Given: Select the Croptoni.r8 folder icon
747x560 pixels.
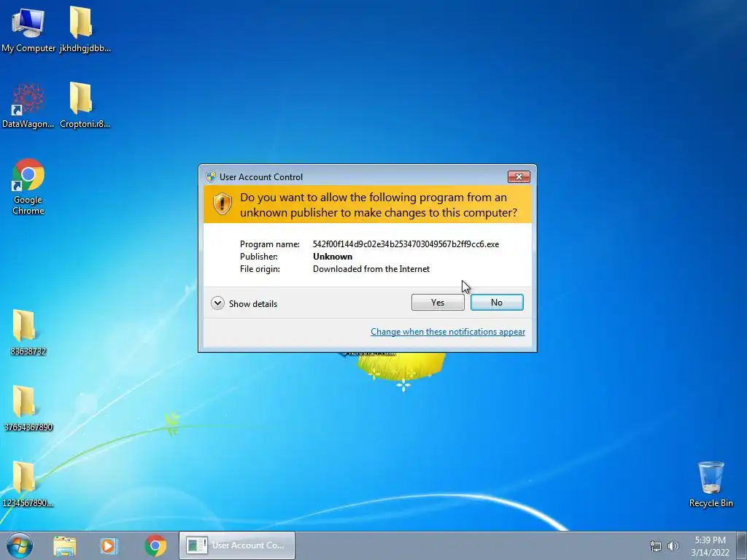Looking at the screenshot, I should pos(85,106).
